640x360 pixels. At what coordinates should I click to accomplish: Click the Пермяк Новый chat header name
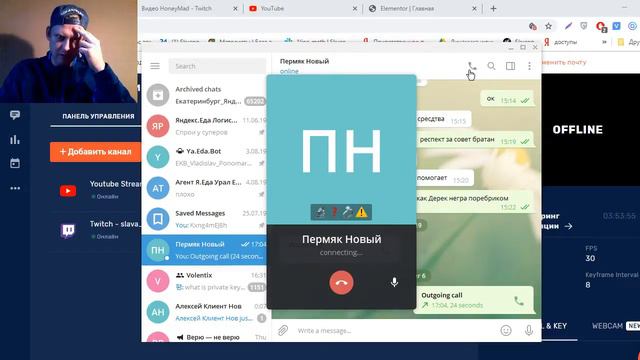pyautogui.click(x=304, y=61)
